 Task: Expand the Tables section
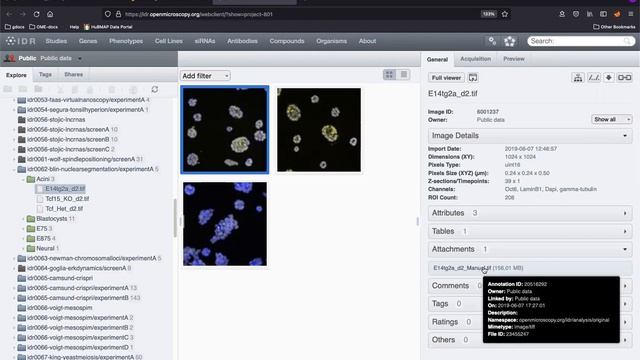[530, 231]
